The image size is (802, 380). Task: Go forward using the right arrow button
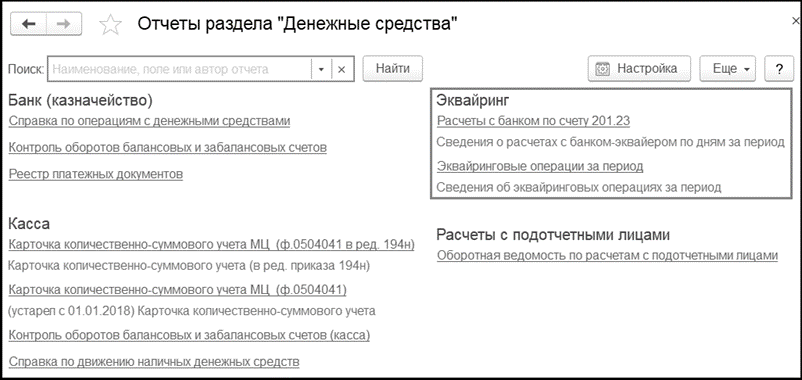[64, 24]
